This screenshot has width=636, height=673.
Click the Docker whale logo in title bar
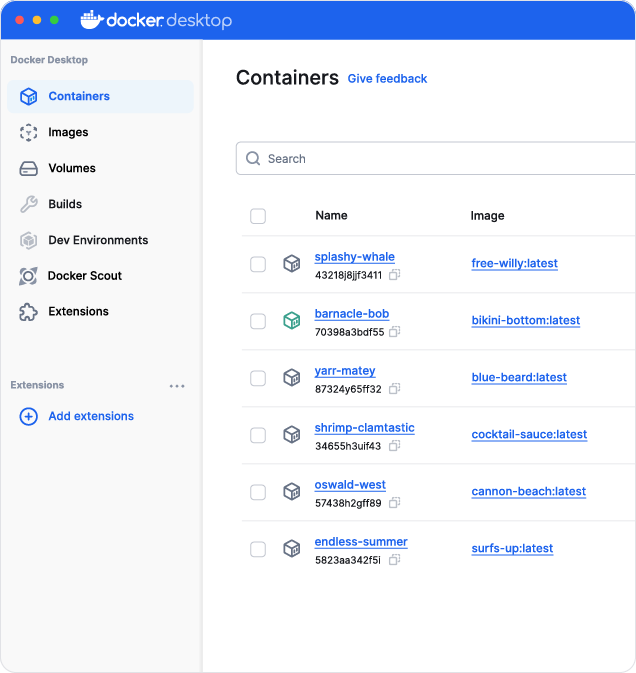click(91, 19)
